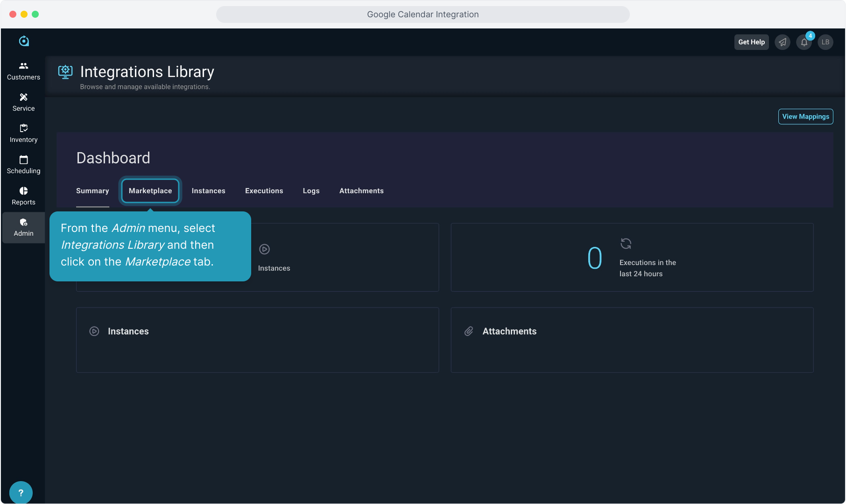Image resolution: width=846 pixels, height=504 pixels.
Task: Click the app logo at top left
Action: click(x=24, y=41)
